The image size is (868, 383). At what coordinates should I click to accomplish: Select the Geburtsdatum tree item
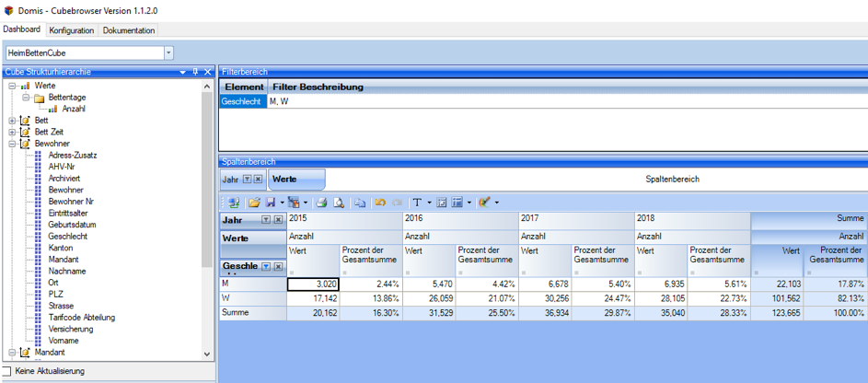tap(72, 225)
